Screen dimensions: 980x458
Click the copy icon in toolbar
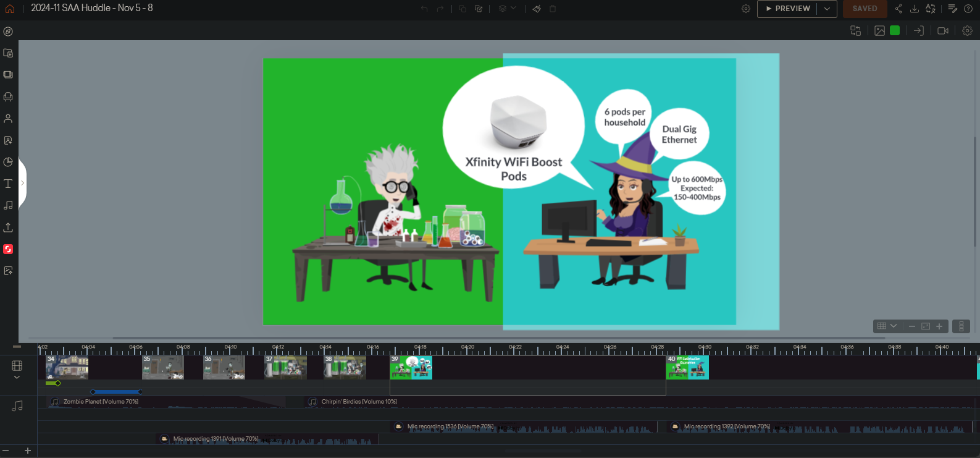coord(463,9)
